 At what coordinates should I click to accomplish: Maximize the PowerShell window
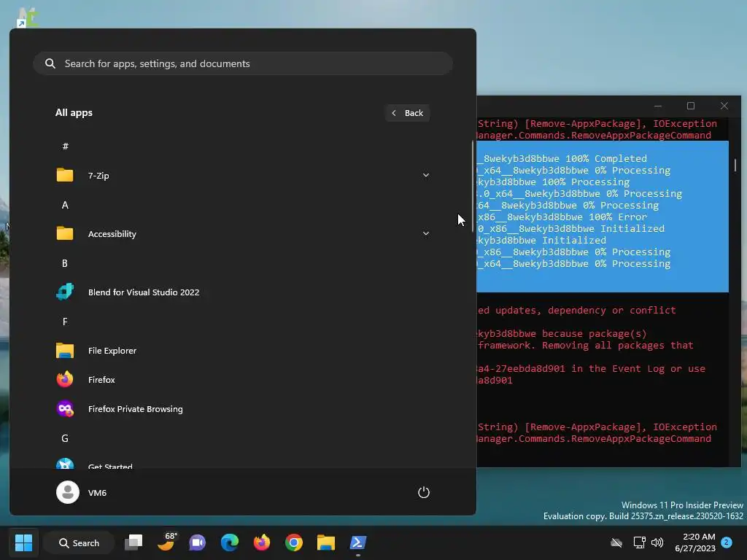691,106
